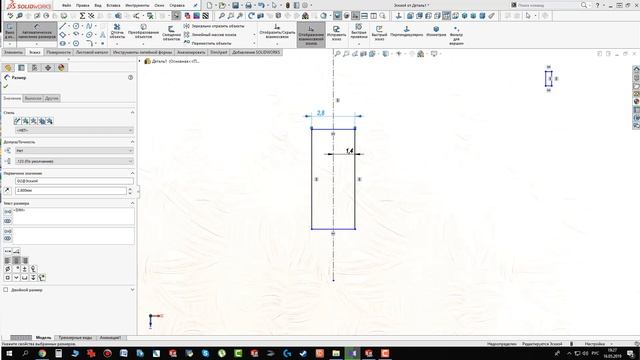
Task: Open the precision dropdown (.123 По умолчанию)
Action: pos(74,161)
